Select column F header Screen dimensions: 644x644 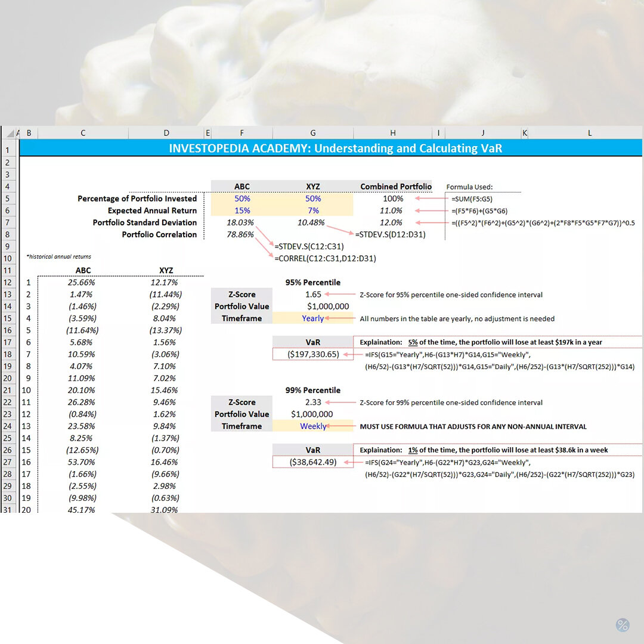[x=242, y=133]
